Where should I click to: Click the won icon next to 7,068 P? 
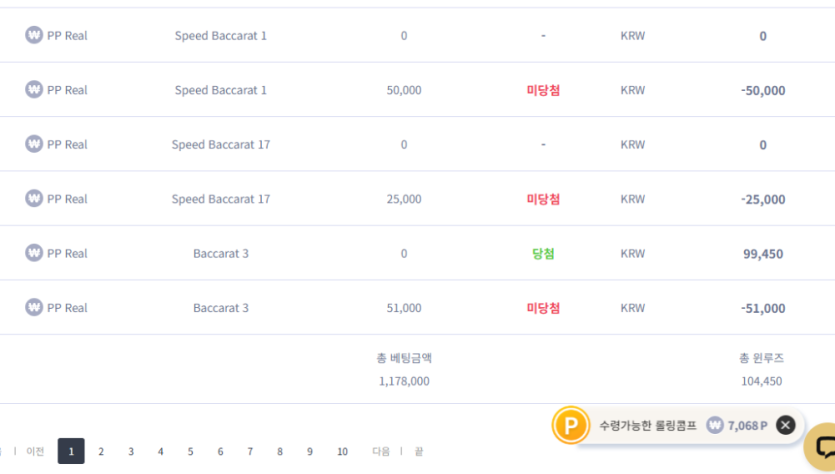[x=715, y=425]
